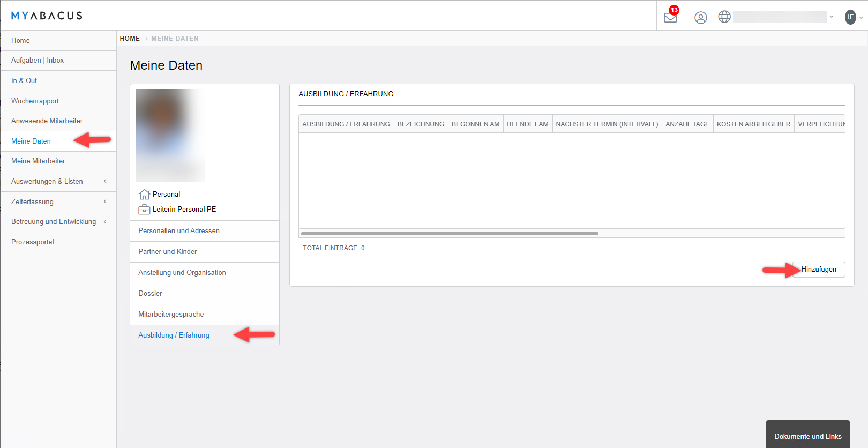Sort by BEENDET AM column header

[x=528, y=124]
